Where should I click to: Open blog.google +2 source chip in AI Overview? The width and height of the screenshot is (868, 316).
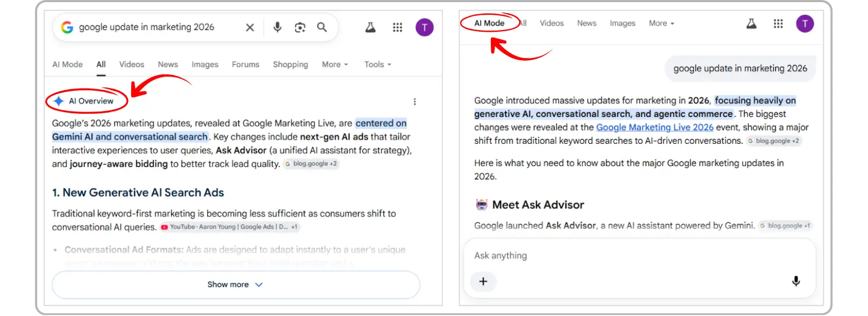(311, 164)
